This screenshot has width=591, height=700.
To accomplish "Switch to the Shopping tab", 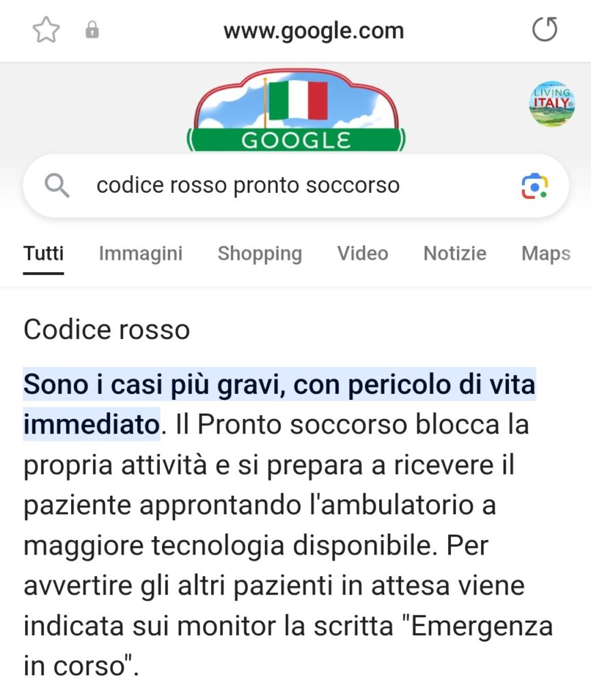I will click(x=260, y=254).
